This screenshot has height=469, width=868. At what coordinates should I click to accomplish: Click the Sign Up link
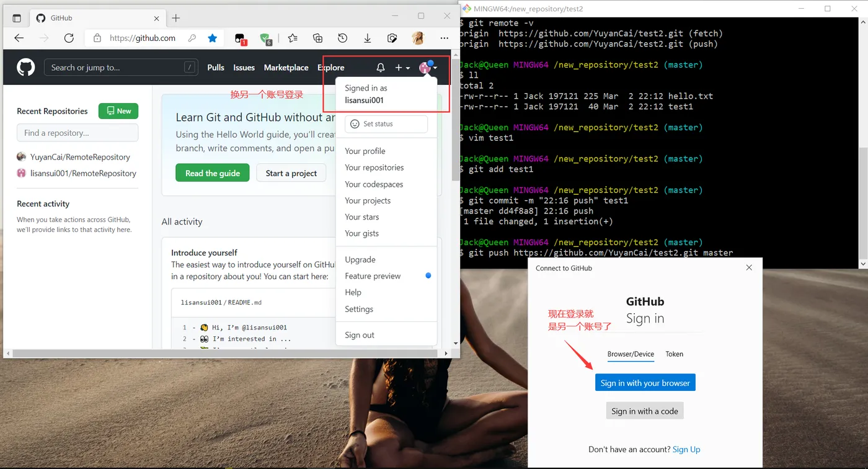click(686, 449)
